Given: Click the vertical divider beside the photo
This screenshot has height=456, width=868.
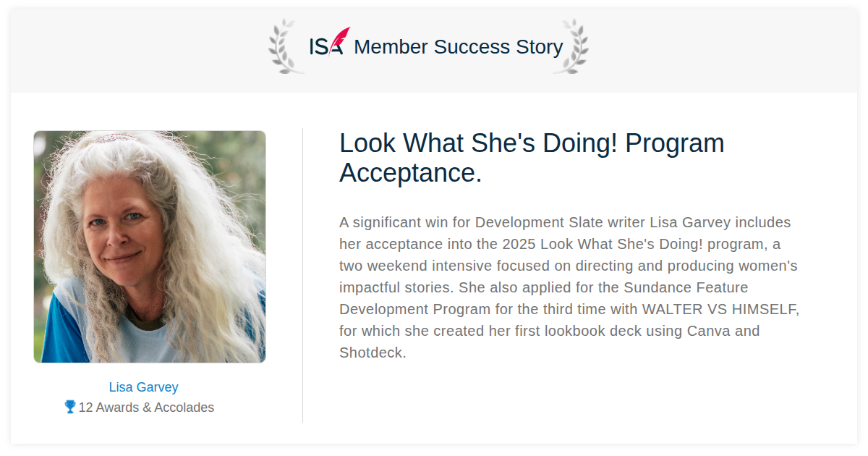Looking at the screenshot, I should point(302,275).
